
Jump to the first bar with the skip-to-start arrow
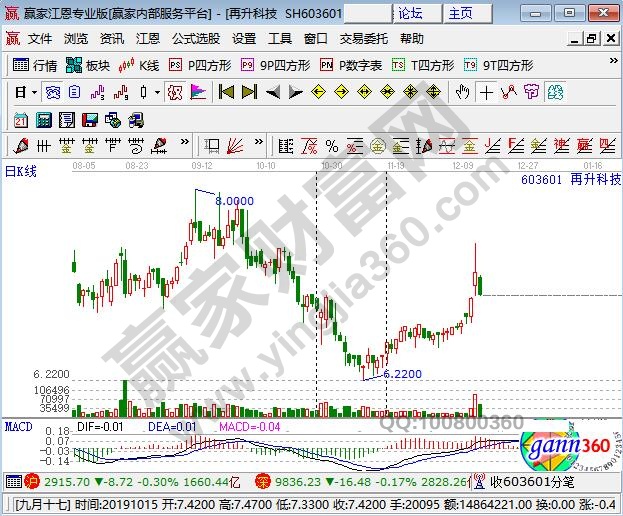click(x=226, y=92)
